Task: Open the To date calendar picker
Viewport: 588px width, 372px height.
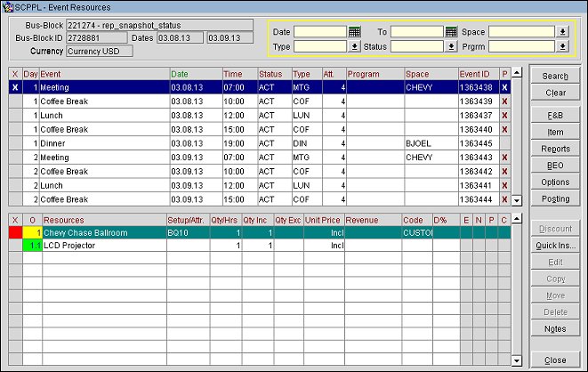Action: 450,32
